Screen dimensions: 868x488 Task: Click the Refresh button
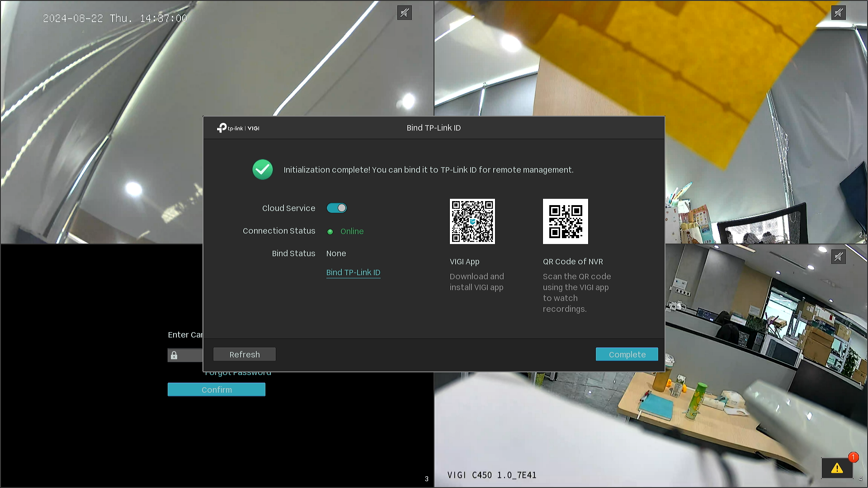coord(245,354)
